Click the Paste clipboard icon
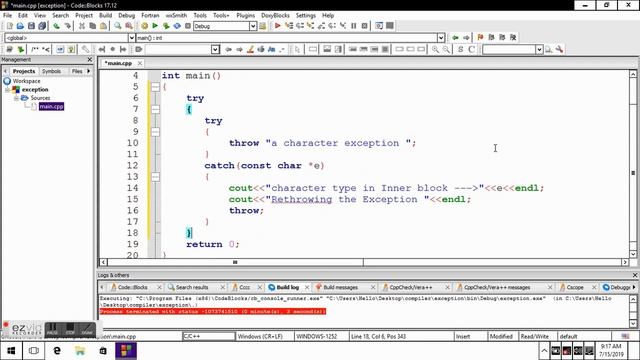The image size is (640, 360). click(x=103, y=26)
